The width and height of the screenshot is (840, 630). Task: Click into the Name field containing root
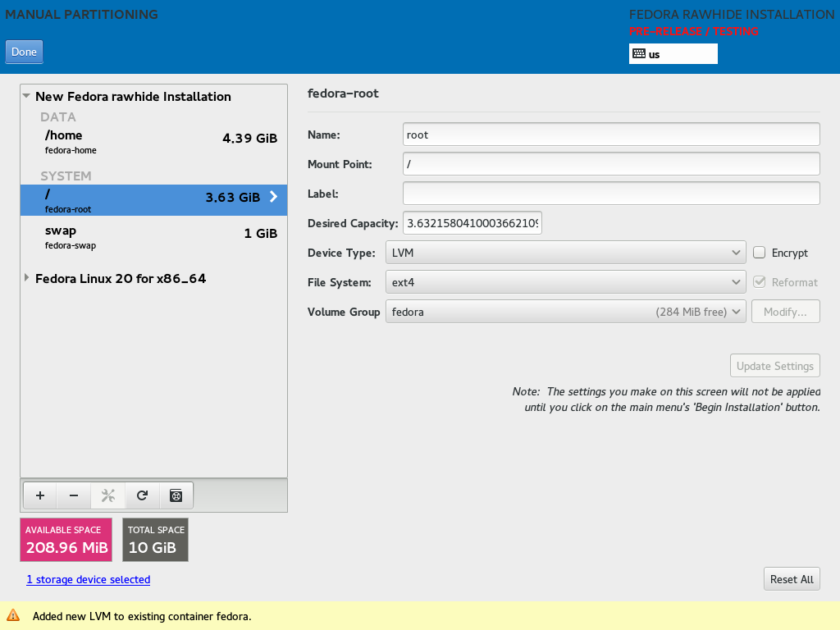pos(611,135)
